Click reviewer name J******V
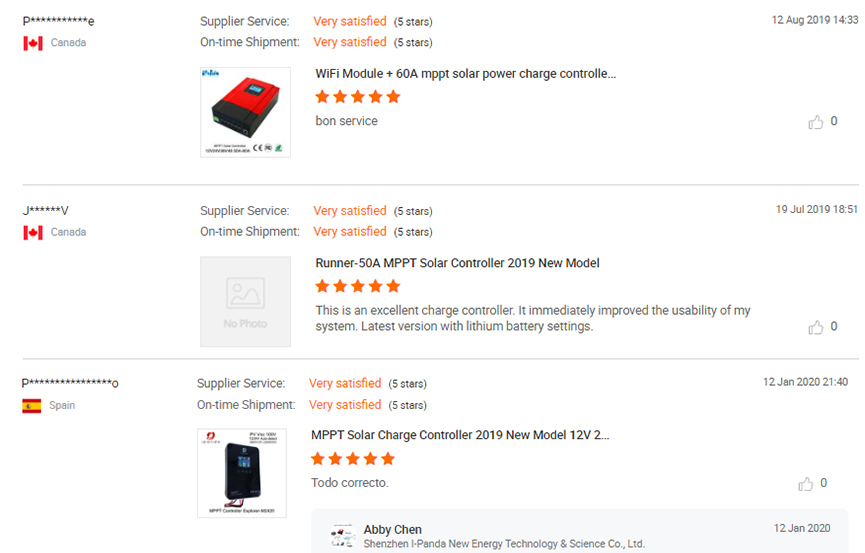The image size is (865, 553). [x=45, y=211]
